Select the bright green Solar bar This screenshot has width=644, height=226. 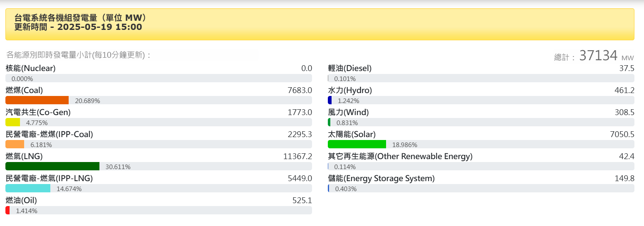[357, 144]
